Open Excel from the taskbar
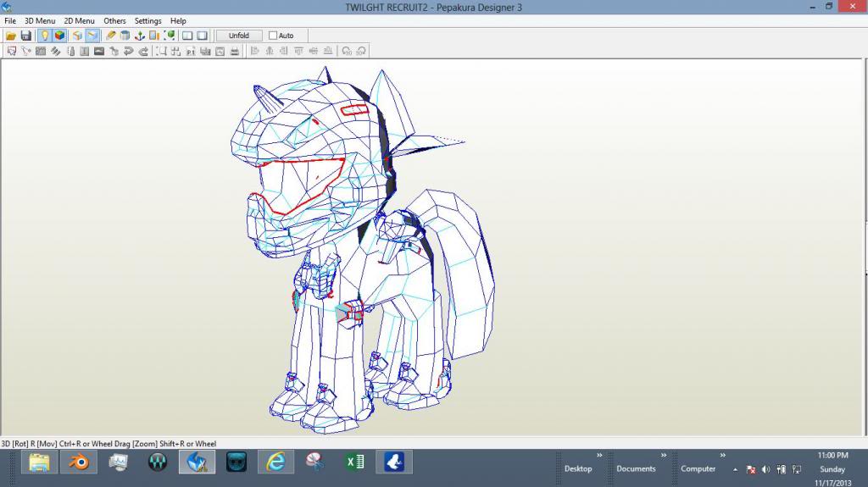The height and width of the screenshot is (487, 868). [x=355, y=462]
